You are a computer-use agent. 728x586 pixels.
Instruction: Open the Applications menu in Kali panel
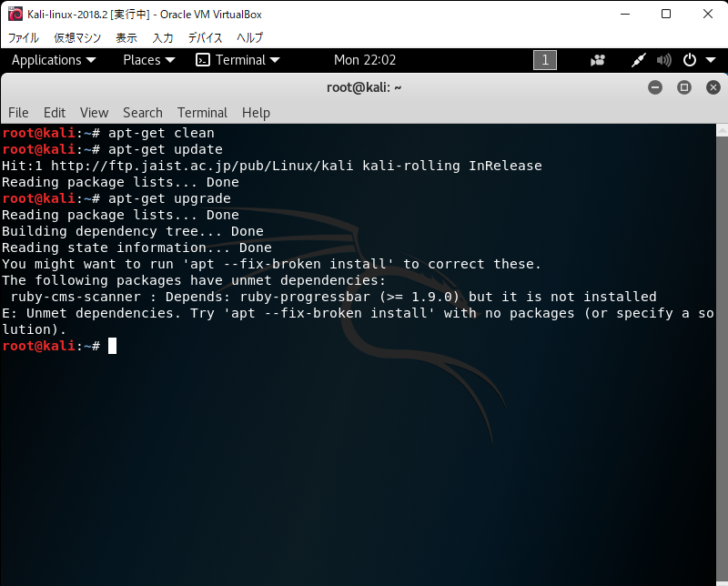coord(54,60)
